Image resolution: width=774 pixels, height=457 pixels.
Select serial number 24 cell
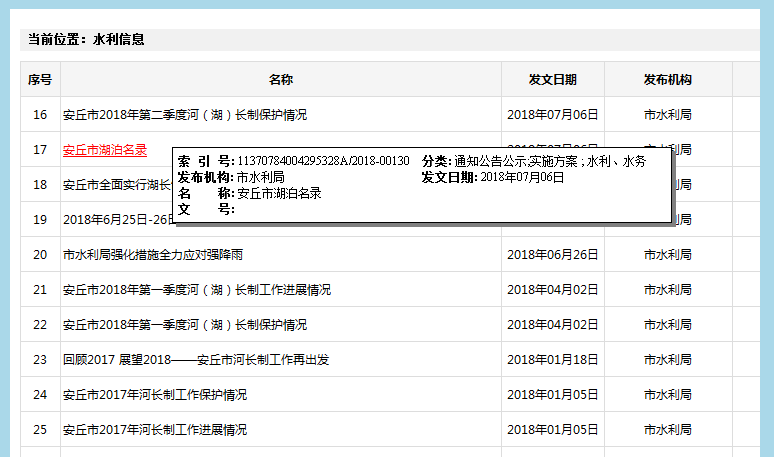pos(40,395)
